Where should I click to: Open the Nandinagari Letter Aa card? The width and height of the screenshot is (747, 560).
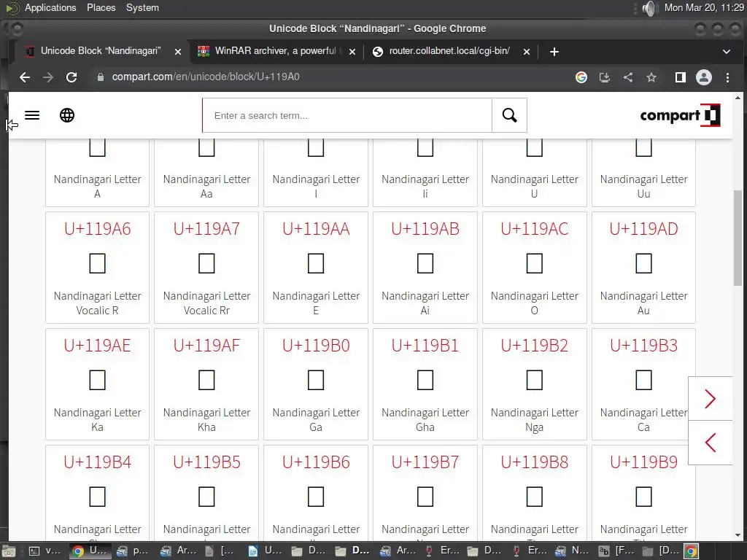(x=206, y=173)
